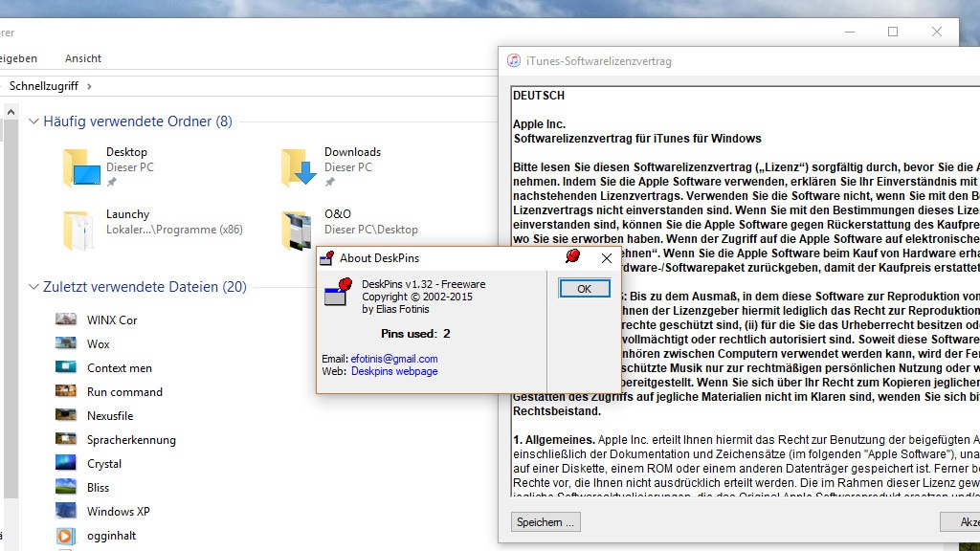Select the Context men file thumbnail
980x551 pixels.
click(x=66, y=367)
